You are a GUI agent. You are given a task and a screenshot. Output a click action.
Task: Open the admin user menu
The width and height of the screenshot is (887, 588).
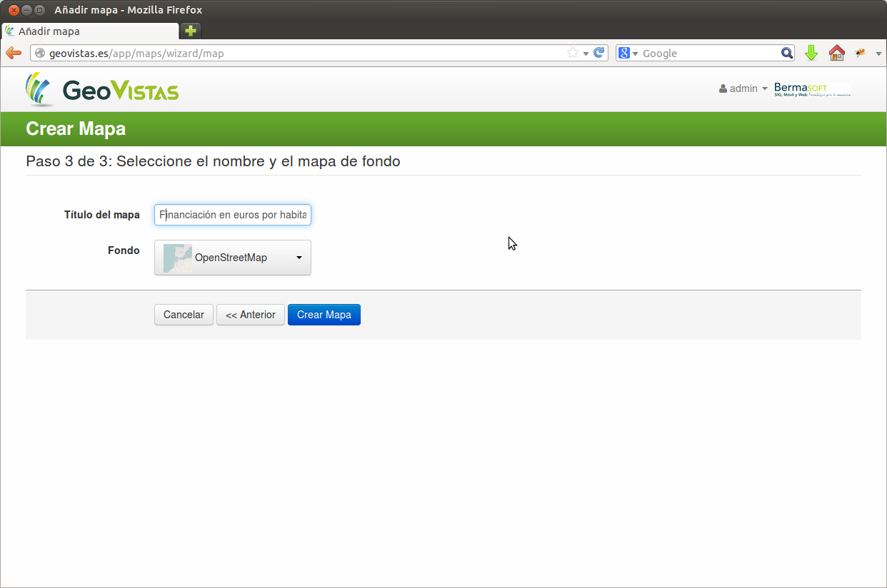[743, 88]
